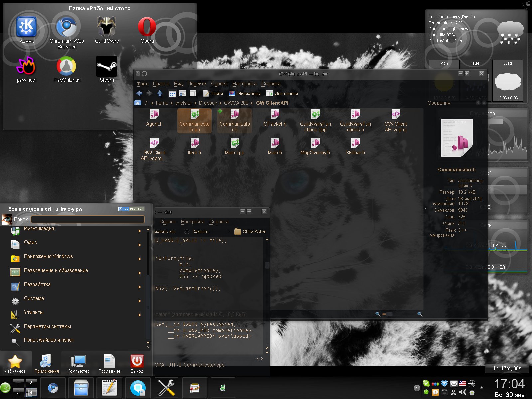Expand Утилиты submenu arrow
The height and width of the screenshot is (399, 532).
pos(140,315)
